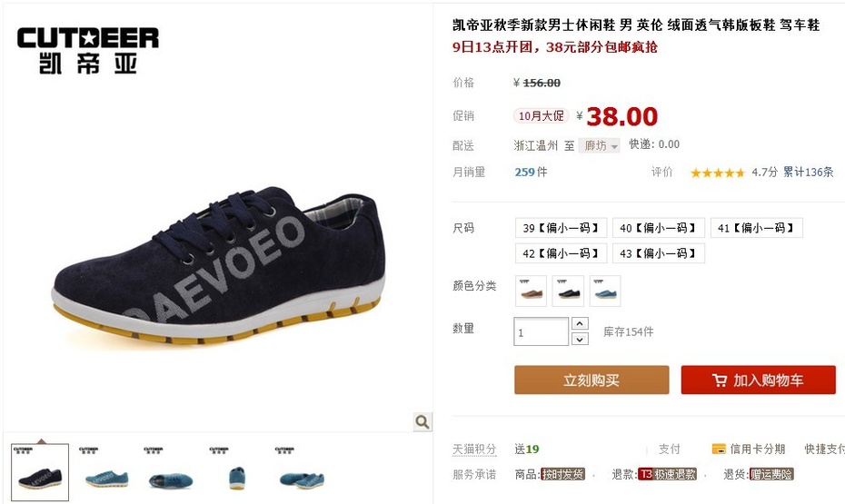This screenshot has width=845, height=504.
Task: Click the T3 fast refund badge
Action: [x=667, y=474]
